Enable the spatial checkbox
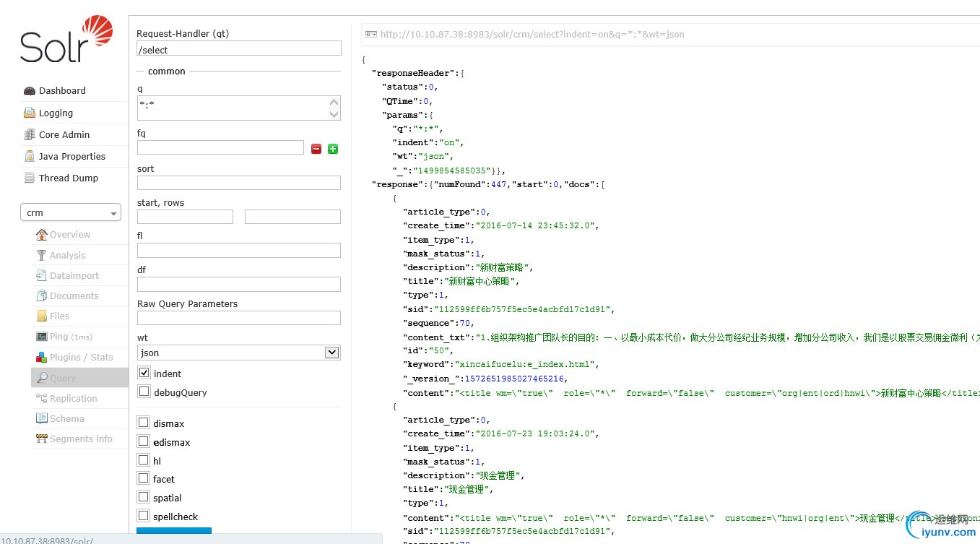Image resolution: width=980 pixels, height=544 pixels. [143, 497]
